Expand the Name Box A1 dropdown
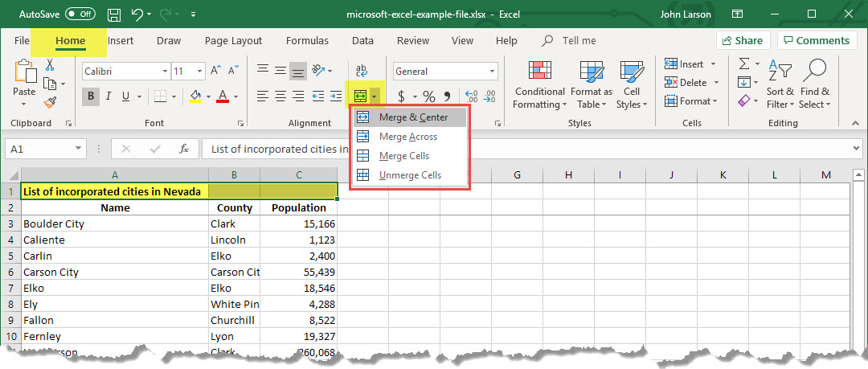 78,149
